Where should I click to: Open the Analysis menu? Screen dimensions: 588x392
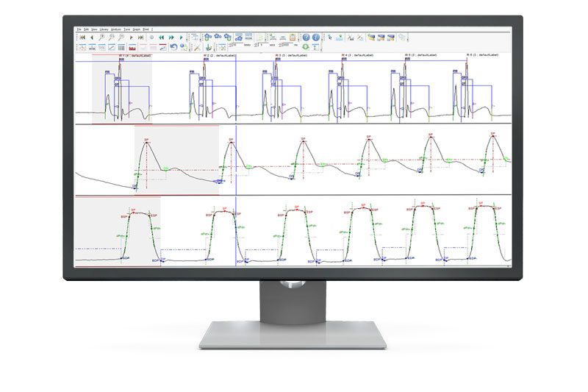coord(115,29)
